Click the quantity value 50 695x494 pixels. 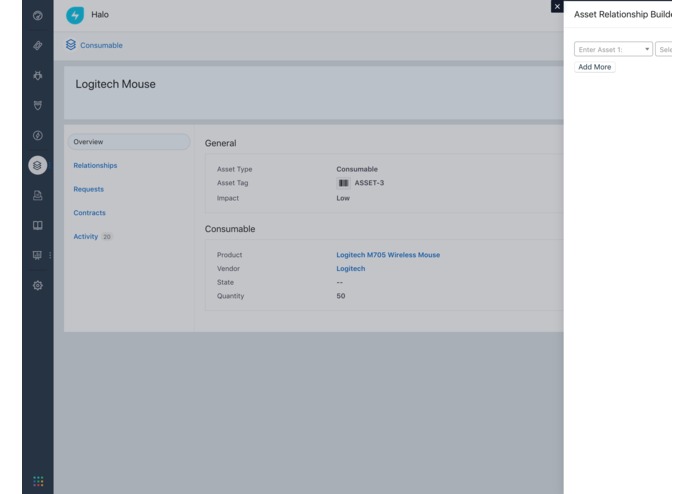[340, 296]
